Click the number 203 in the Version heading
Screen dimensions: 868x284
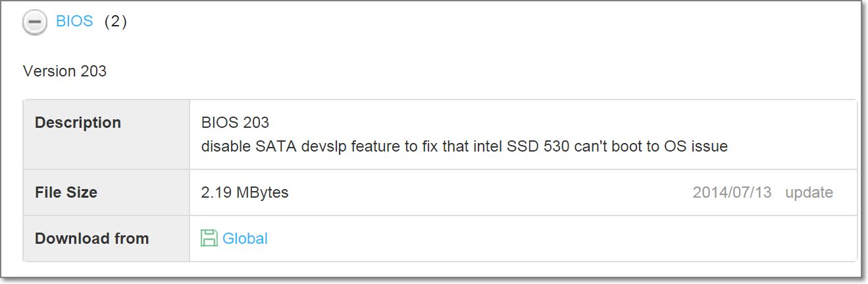tap(93, 71)
